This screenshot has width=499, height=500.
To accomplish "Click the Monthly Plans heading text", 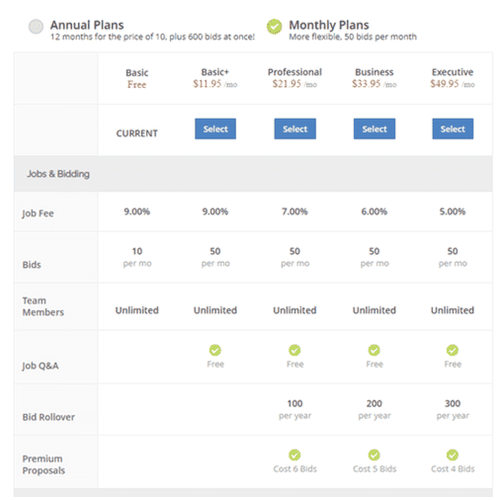I will (x=329, y=25).
